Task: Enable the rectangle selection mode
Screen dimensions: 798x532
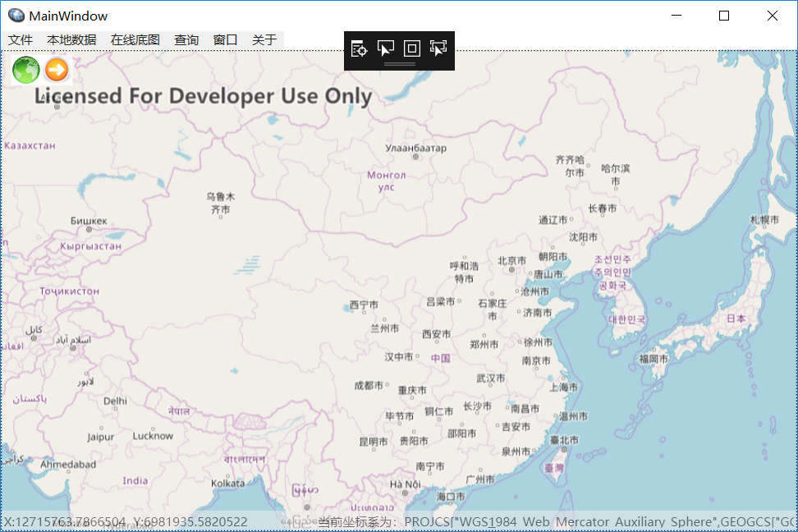Action: click(x=412, y=48)
